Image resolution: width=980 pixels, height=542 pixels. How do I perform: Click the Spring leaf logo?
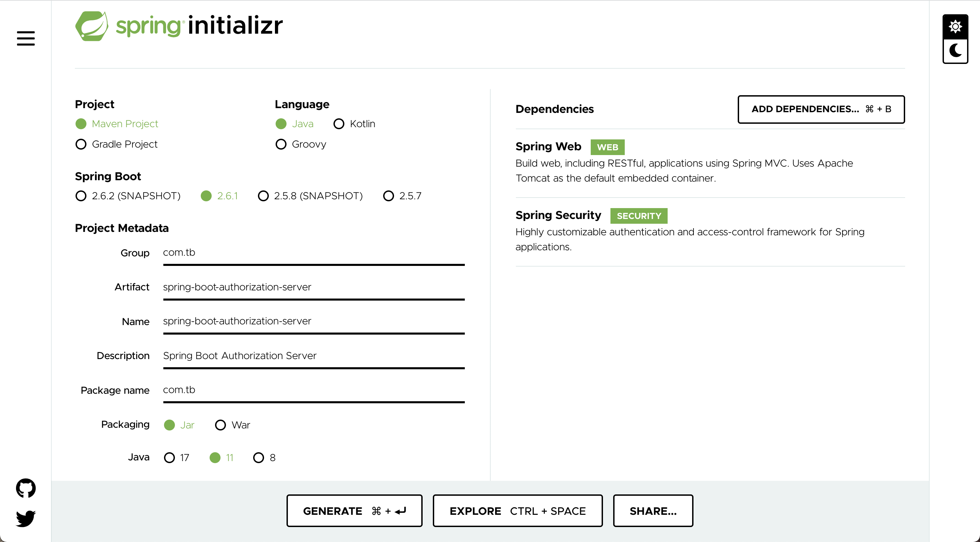point(92,26)
